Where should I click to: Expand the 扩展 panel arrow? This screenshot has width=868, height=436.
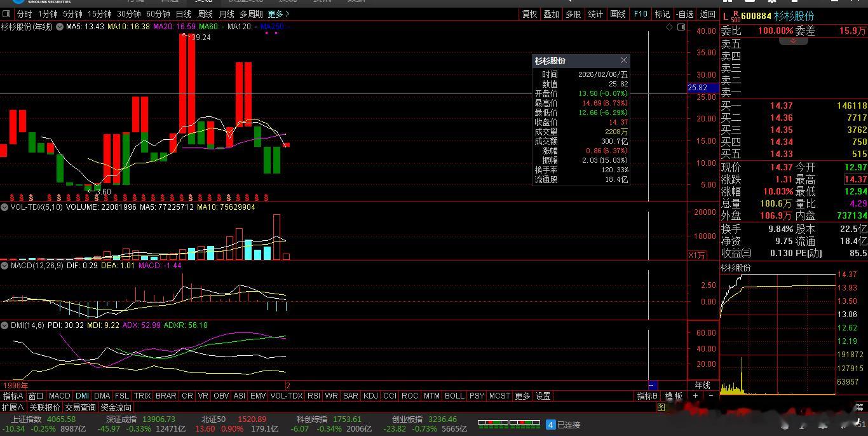(12, 407)
